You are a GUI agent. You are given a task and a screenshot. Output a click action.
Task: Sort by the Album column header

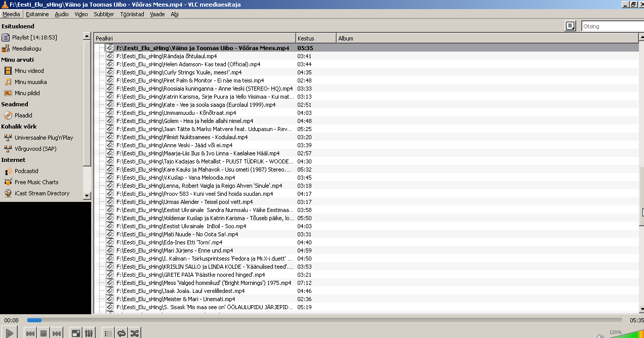tap(487, 38)
